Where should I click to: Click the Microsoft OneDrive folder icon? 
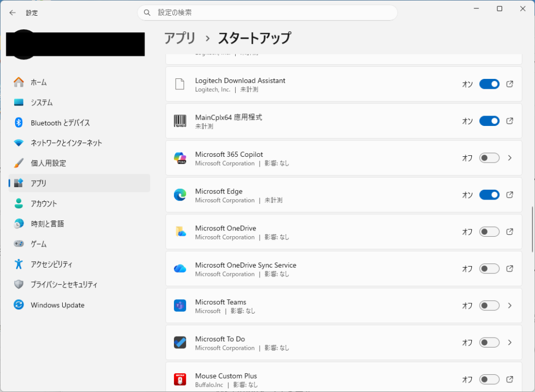[180, 232]
